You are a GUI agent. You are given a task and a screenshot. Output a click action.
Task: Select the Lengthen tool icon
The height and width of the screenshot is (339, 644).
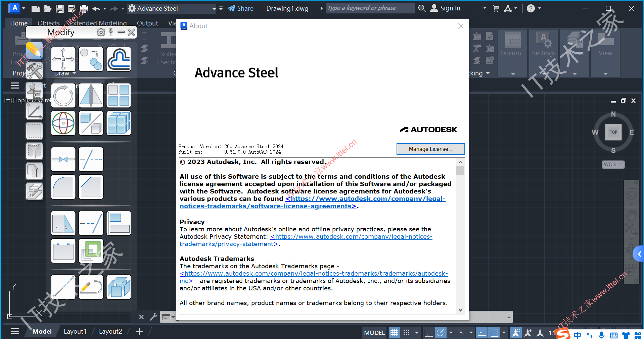pyautogui.click(x=63, y=287)
